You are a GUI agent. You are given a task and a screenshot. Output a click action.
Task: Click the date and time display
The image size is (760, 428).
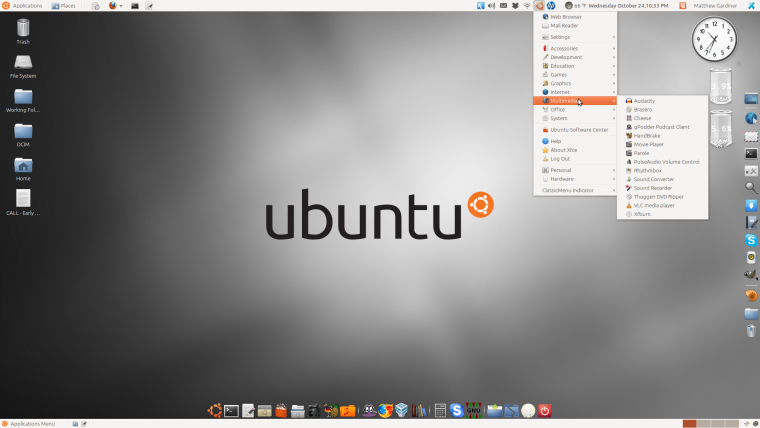point(628,5)
